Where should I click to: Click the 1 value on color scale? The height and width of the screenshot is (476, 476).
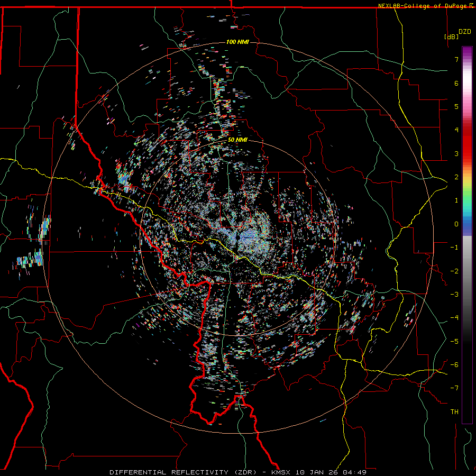pos(456,200)
